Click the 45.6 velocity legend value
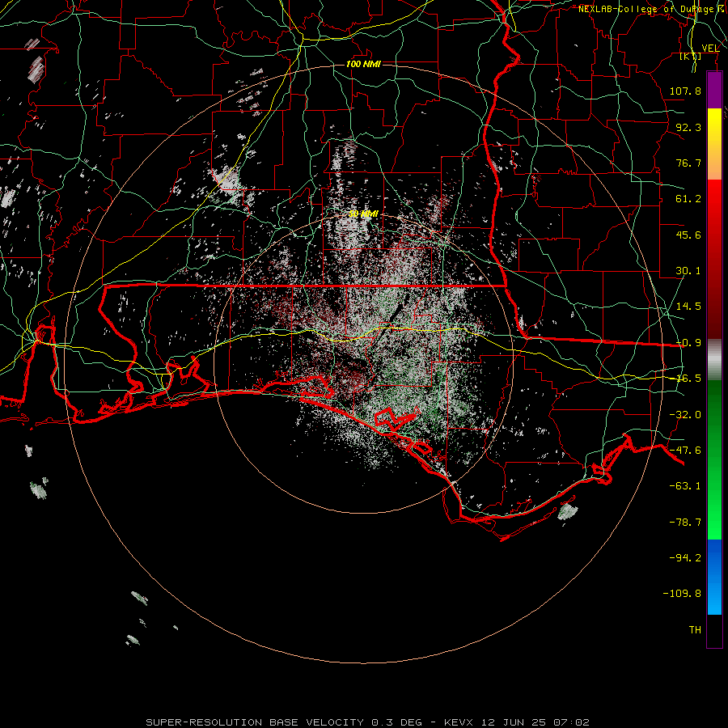Image resolution: width=728 pixels, height=728 pixels. point(688,235)
